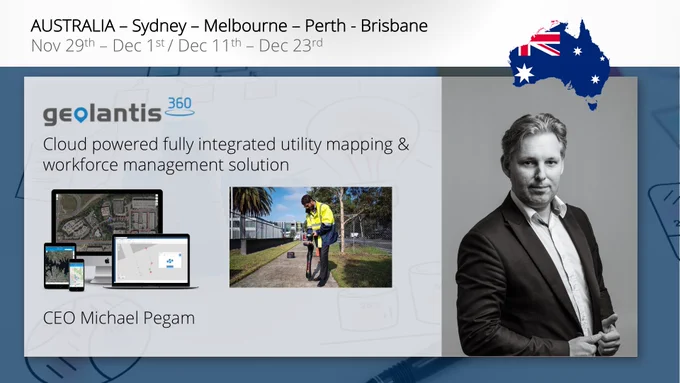Click the Australia flag map graphic
The image size is (680, 383).
click(x=559, y=64)
